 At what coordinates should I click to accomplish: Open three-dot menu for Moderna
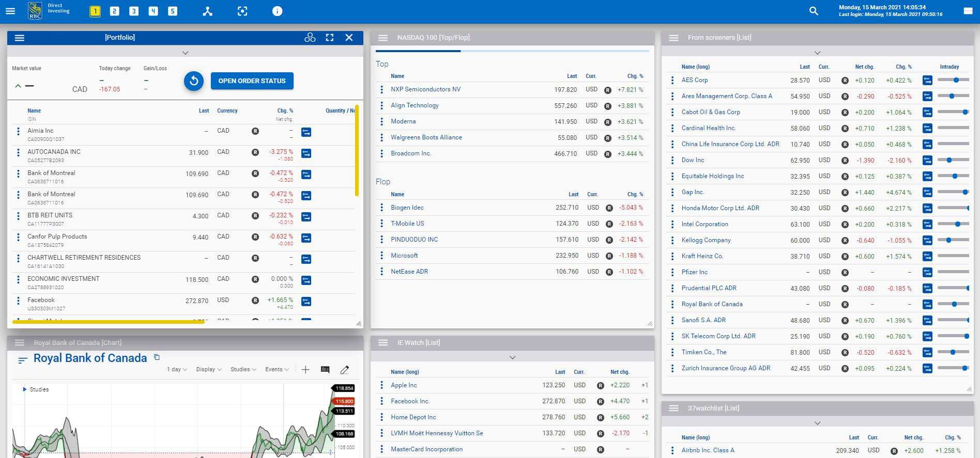[381, 121]
